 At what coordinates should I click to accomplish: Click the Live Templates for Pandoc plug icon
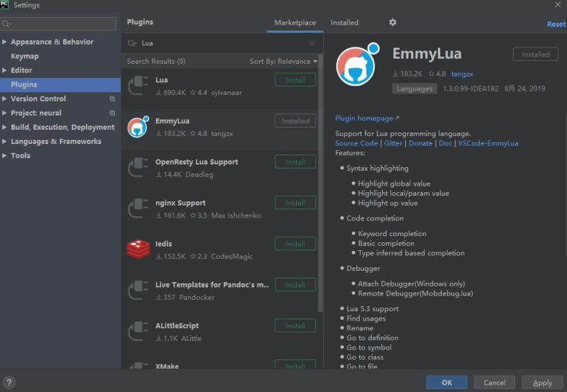[x=138, y=291]
